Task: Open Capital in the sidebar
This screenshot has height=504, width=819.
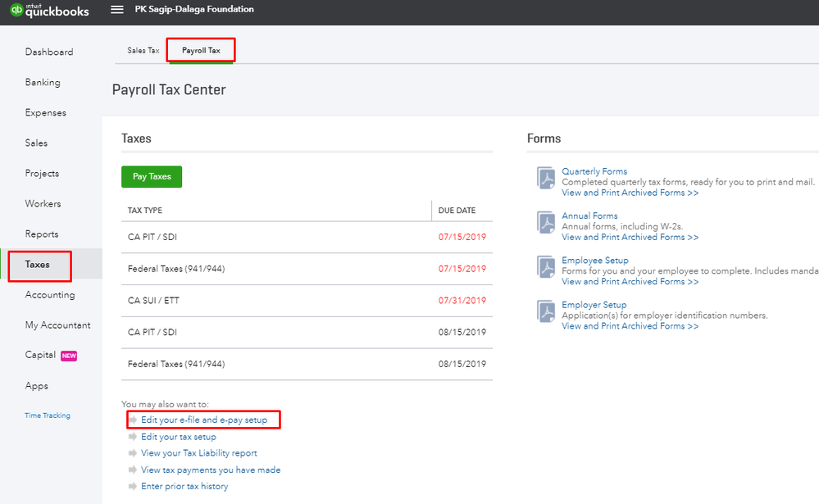Action: (x=40, y=355)
